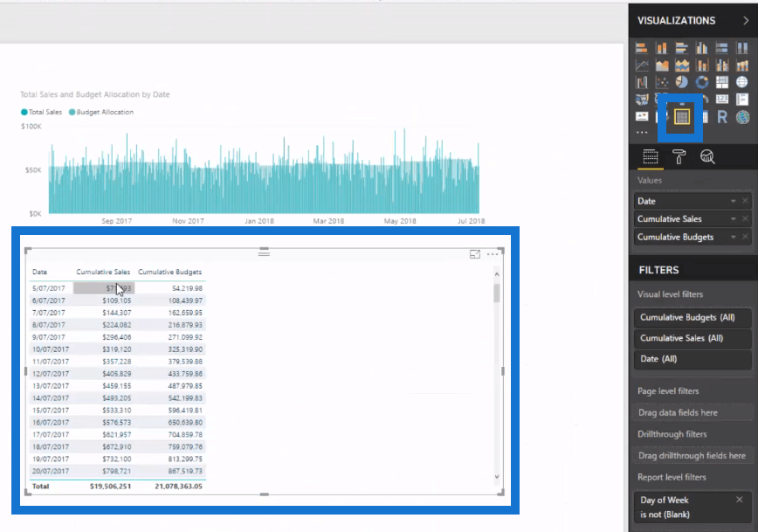
Task: Select the Treemap visualization
Action: [721, 82]
